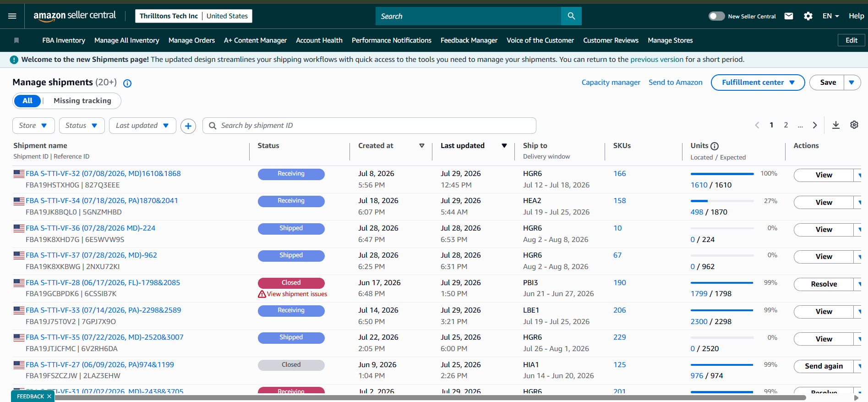868x402 pixels.
Task: Download the shipments list
Action: pos(836,125)
